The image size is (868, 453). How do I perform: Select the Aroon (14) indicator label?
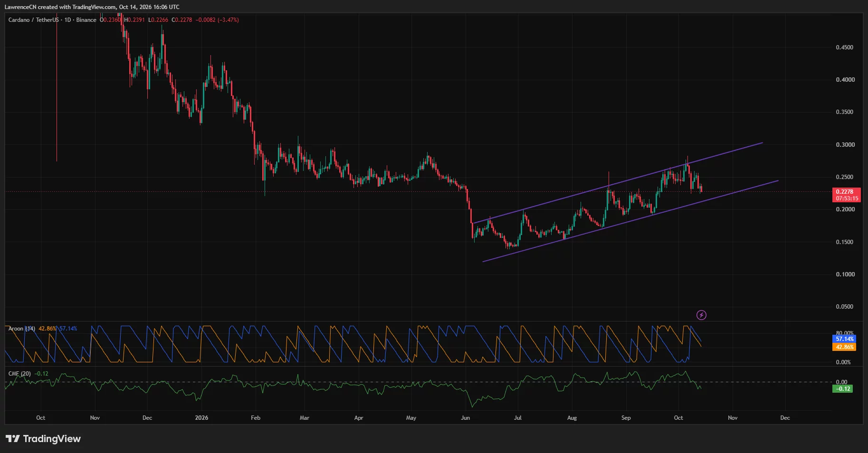22,329
